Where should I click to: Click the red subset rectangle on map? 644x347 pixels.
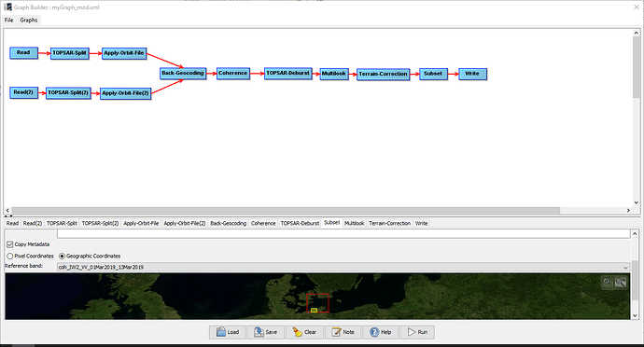pyautogui.click(x=318, y=303)
